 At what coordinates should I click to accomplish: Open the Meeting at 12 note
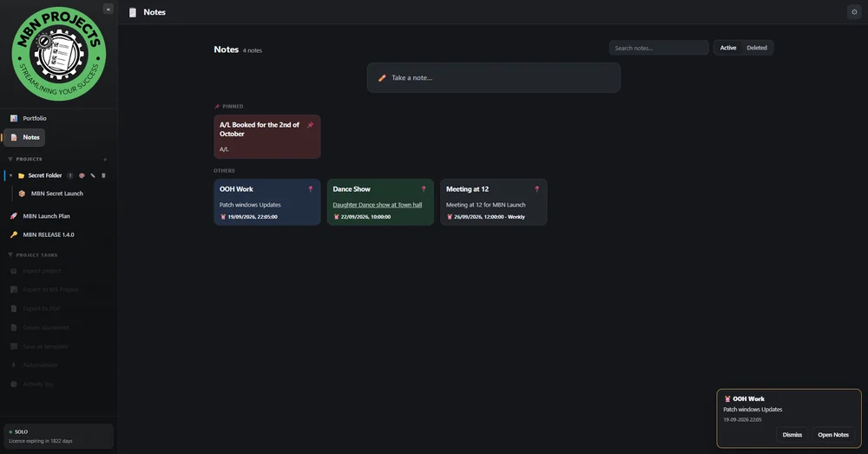point(493,201)
